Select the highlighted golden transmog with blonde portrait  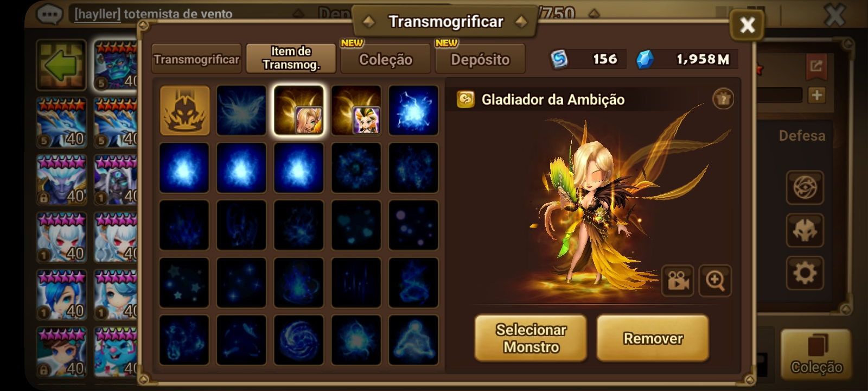pyautogui.click(x=299, y=110)
